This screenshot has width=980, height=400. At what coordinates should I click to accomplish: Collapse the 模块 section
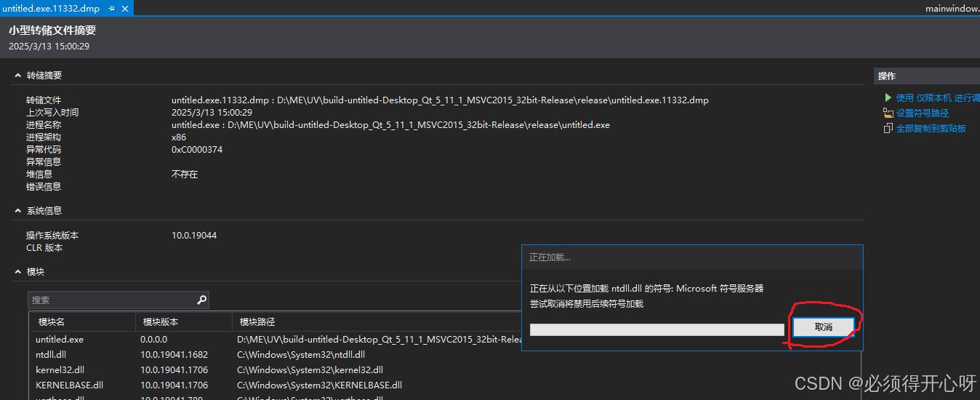click(17, 272)
